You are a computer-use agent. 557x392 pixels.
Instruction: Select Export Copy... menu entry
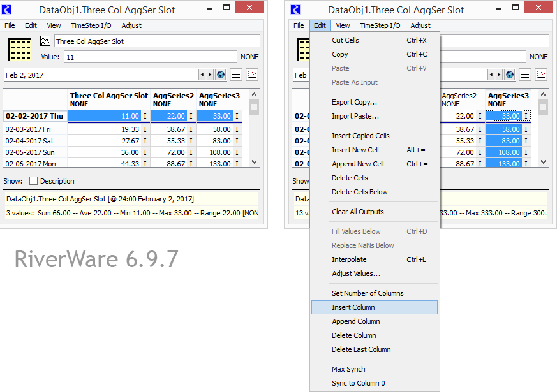375,102
